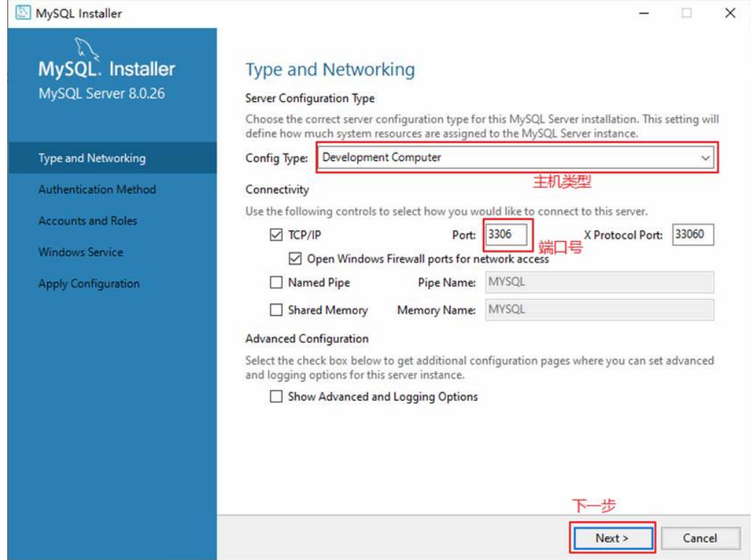Click the 'Type and Networking' page heading

pos(330,70)
